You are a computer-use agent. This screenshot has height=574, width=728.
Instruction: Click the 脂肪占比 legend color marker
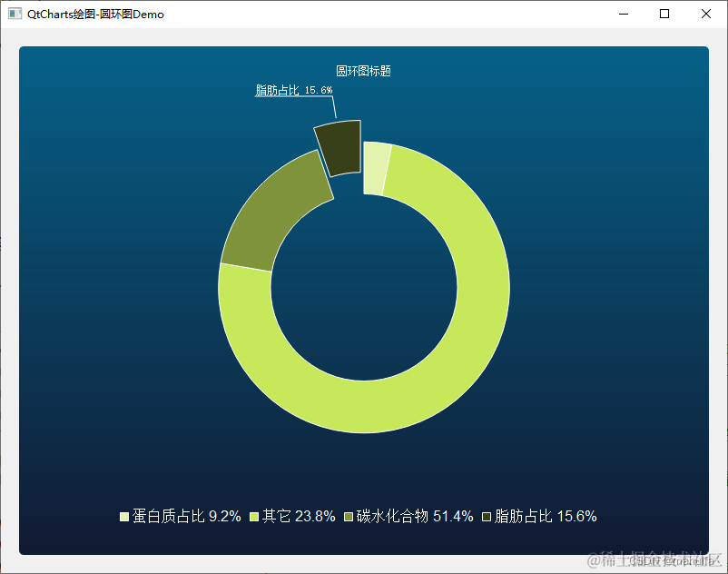click(x=487, y=517)
